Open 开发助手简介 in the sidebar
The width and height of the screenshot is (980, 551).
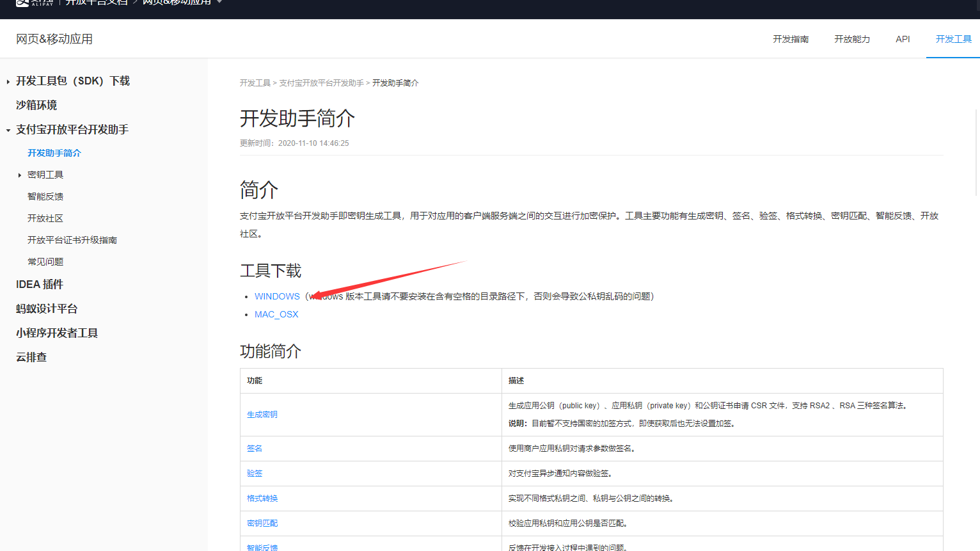coord(54,153)
